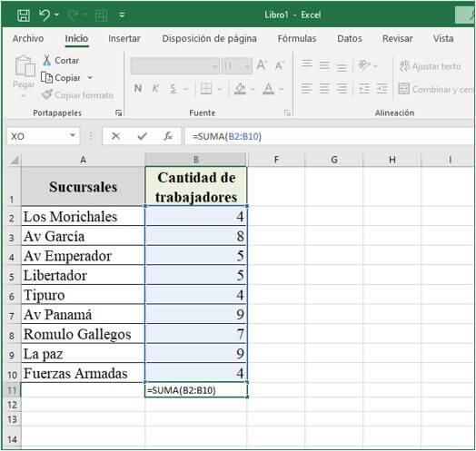Click Decrease Indent icon

coord(364,89)
